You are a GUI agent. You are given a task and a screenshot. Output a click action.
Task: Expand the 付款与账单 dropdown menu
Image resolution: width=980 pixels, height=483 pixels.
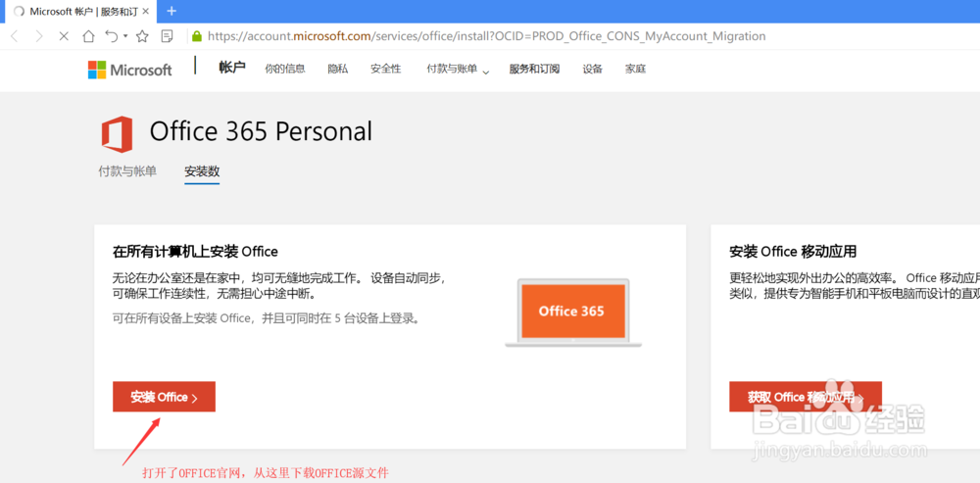point(458,70)
